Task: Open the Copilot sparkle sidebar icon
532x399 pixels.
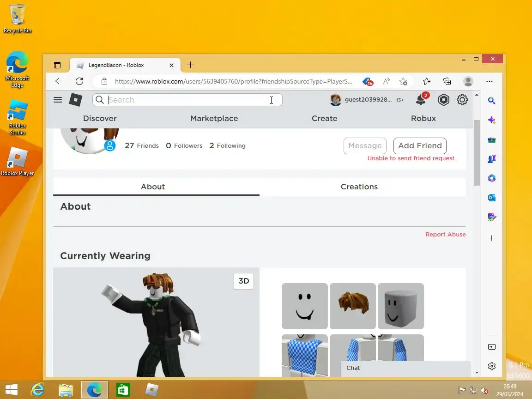Action: click(x=492, y=120)
